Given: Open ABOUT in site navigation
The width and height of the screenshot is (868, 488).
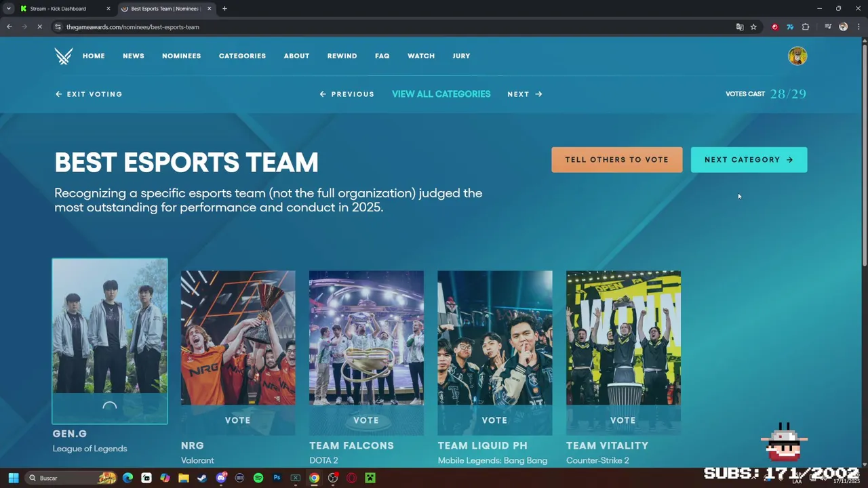Looking at the screenshot, I should tap(296, 56).
